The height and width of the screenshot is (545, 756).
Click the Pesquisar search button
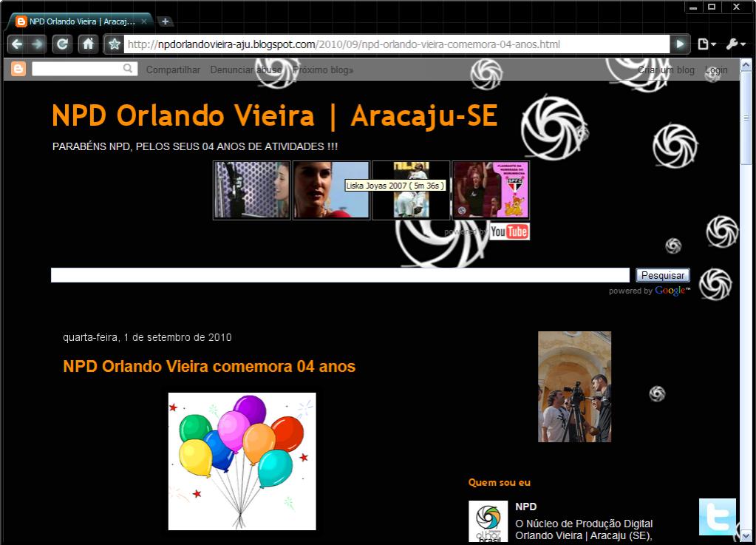click(x=662, y=275)
